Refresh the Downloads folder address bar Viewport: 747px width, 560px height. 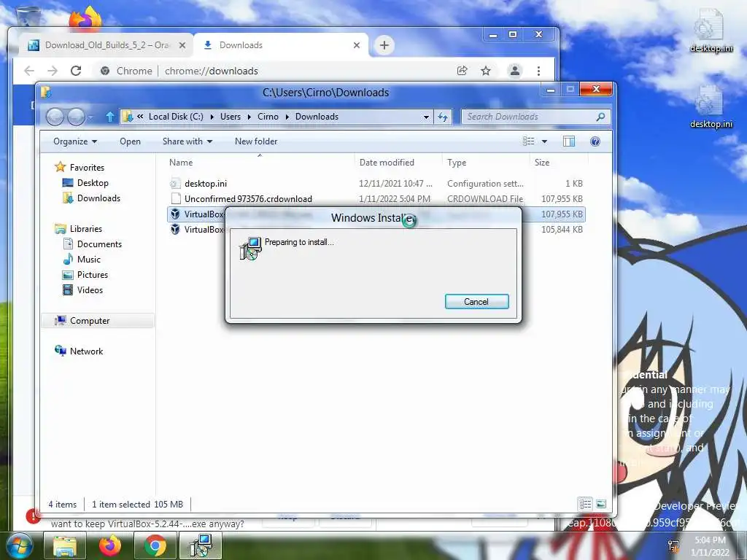point(443,117)
